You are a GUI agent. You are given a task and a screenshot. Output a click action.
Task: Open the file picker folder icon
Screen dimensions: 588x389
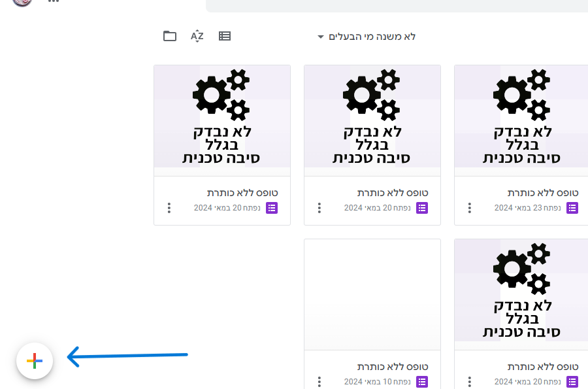(x=170, y=36)
